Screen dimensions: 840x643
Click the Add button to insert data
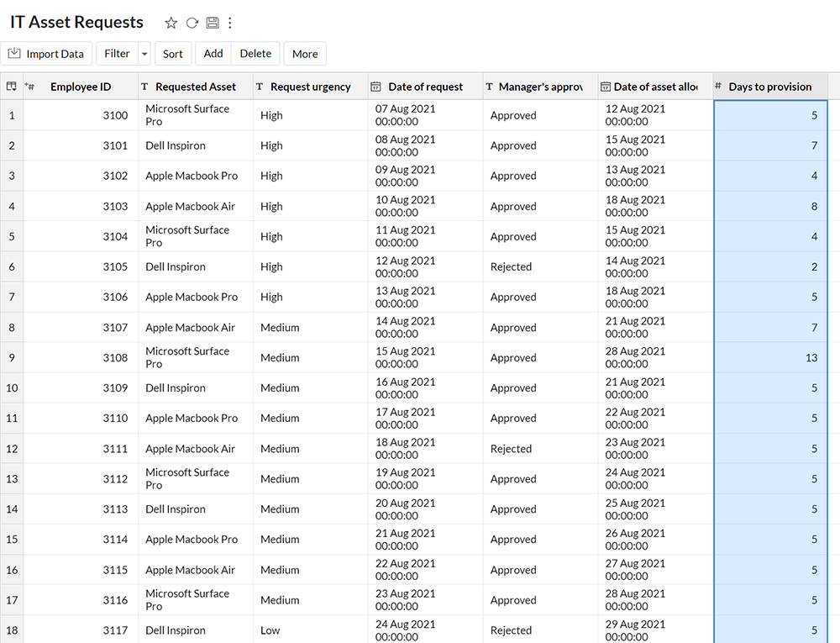[x=213, y=53]
